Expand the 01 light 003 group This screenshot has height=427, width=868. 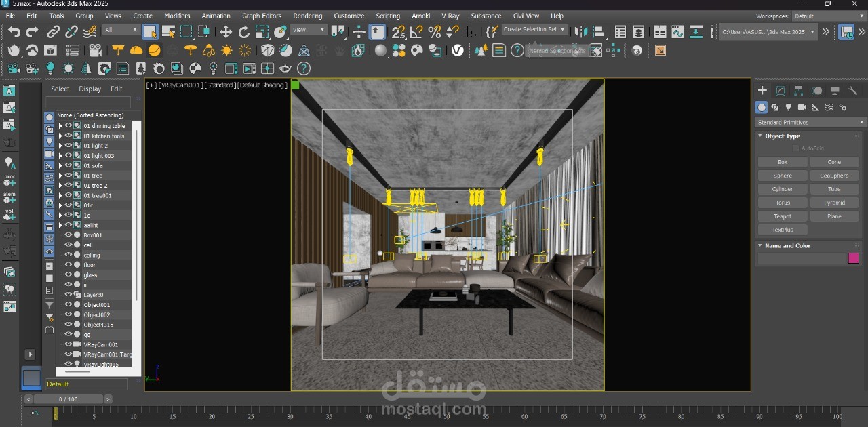point(60,156)
